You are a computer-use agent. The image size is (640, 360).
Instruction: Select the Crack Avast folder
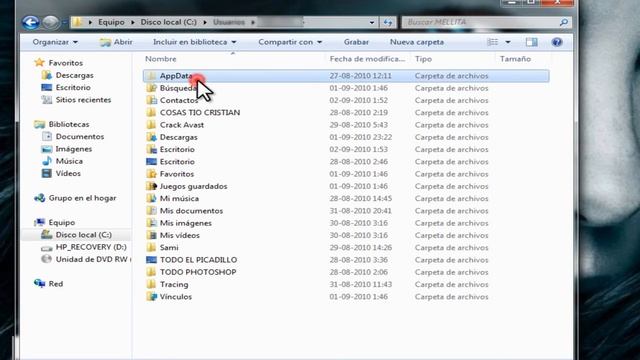(x=182, y=125)
